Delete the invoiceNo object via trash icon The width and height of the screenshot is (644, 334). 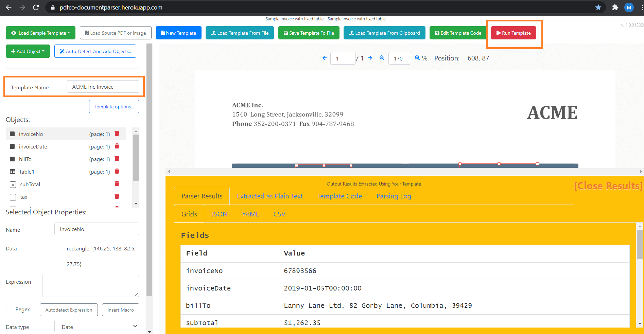click(117, 134)
